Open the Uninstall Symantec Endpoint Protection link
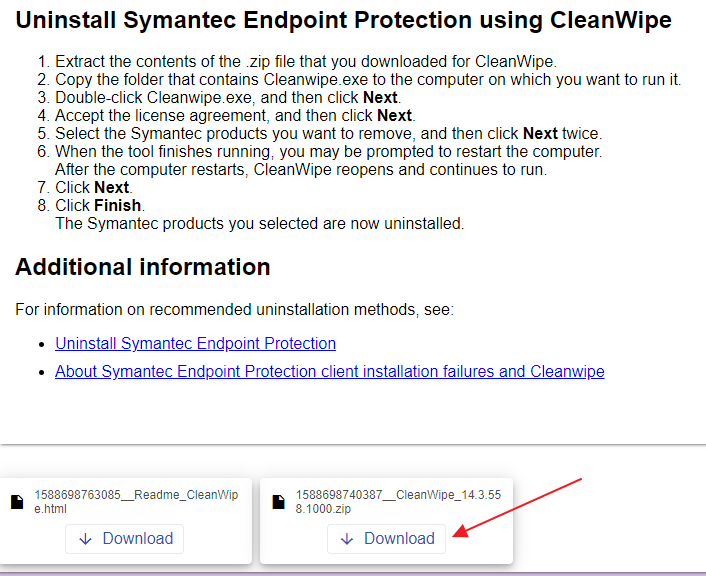The height and width of the screenshot is (576, 706). click(195, 343)
